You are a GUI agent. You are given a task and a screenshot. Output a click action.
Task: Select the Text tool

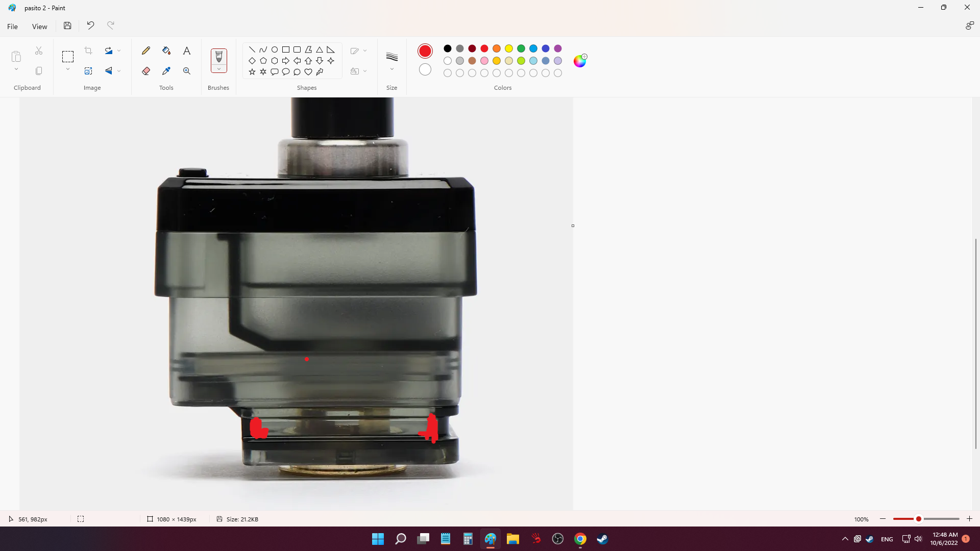(187, 51)
